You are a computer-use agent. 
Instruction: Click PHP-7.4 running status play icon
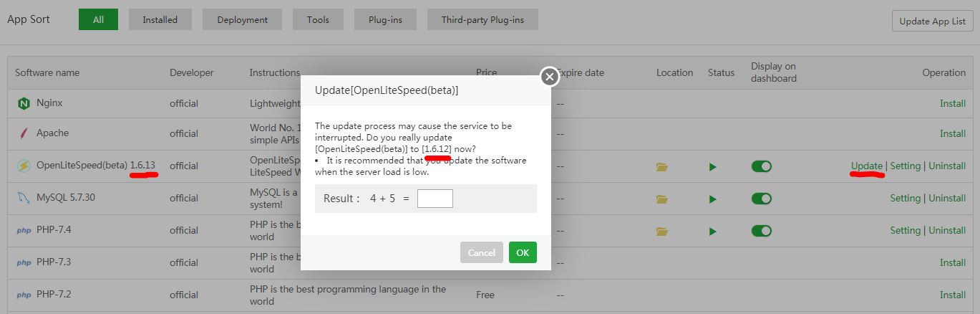[712, 232]
